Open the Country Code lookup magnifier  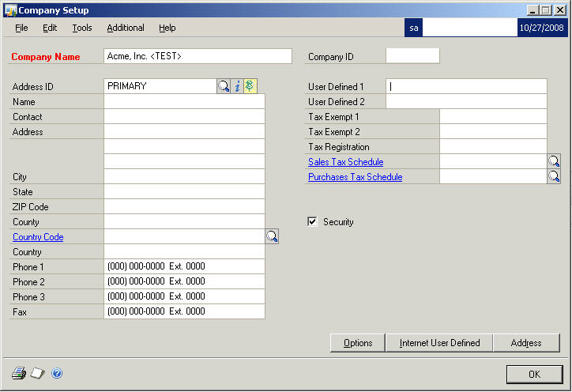272,236
